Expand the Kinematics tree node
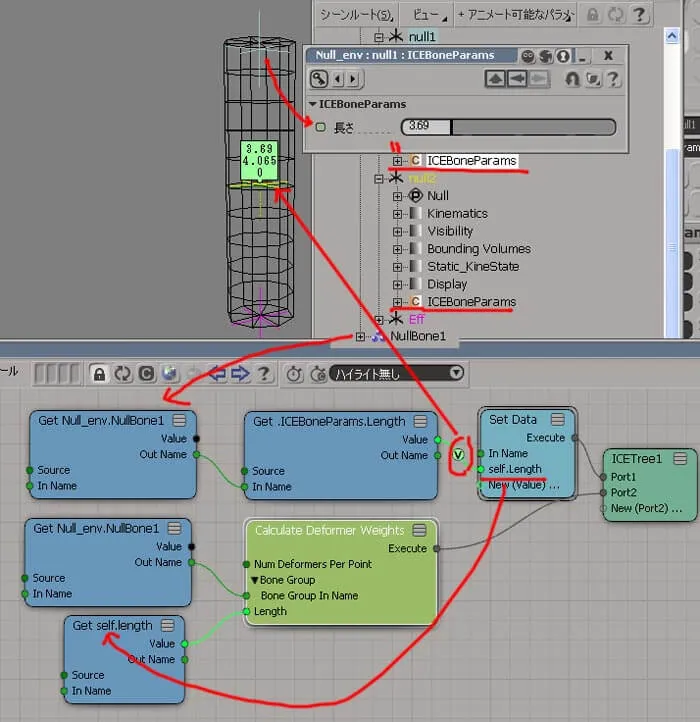Screen dimensions: 700x722 pos(397,214)
